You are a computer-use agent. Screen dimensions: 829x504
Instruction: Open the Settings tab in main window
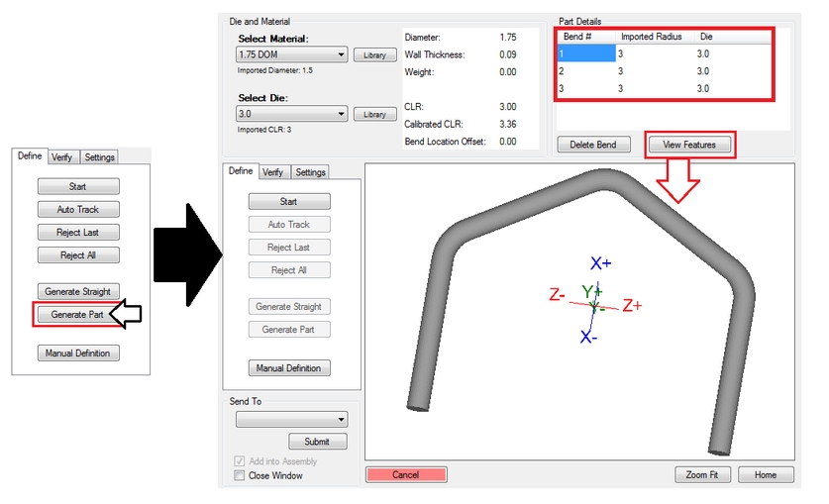(x=310, y=172)
